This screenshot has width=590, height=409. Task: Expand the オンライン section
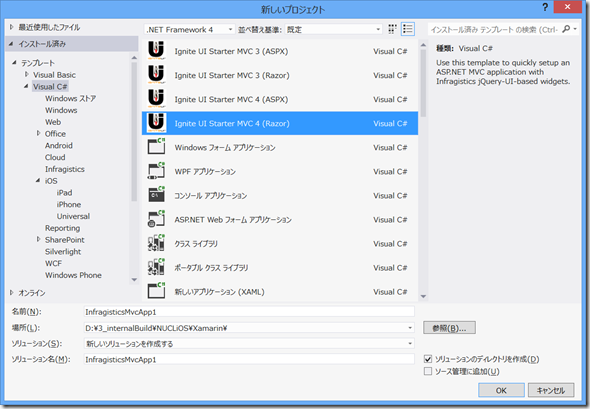(12, 292)
